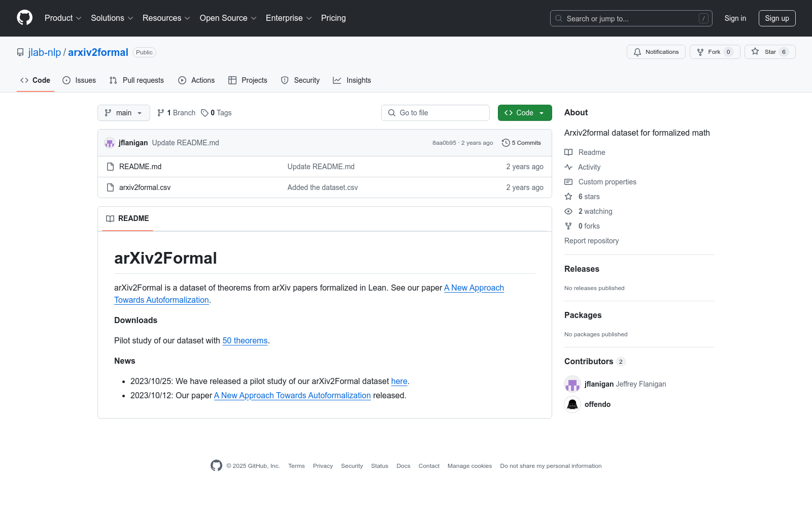The image size is (812, 508).
Task: Click the repository icon before jlab-nlp
Action: click(20, 52)
